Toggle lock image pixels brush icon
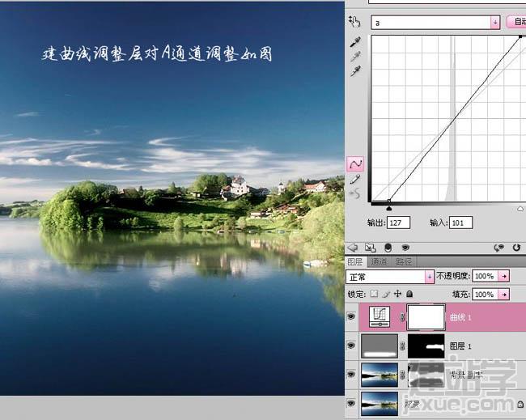The height and width of the screenshot is (420, 526). coord(386,295)
